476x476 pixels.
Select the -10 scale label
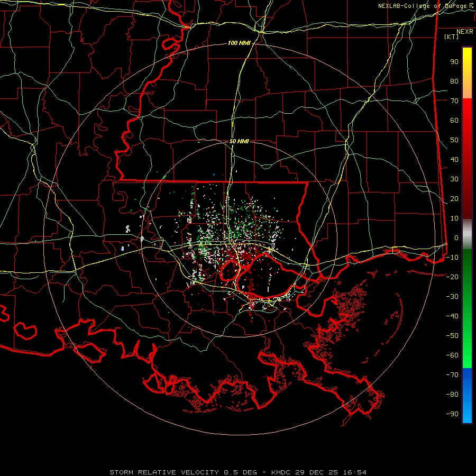click(x=452, y=258)
